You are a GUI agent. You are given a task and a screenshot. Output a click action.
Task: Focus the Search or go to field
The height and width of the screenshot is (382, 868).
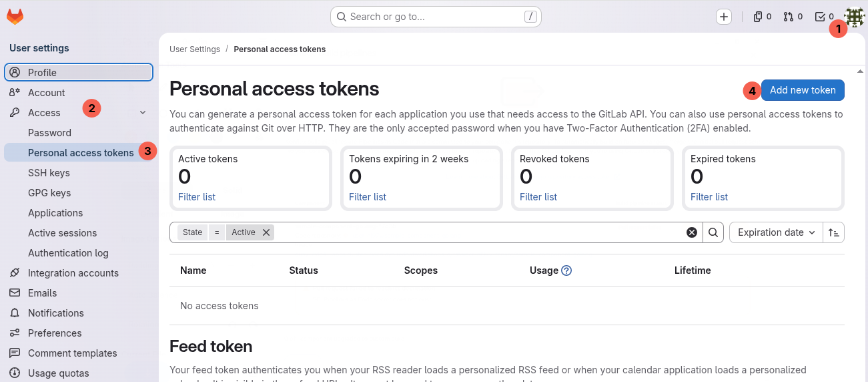tap(436, 17)
